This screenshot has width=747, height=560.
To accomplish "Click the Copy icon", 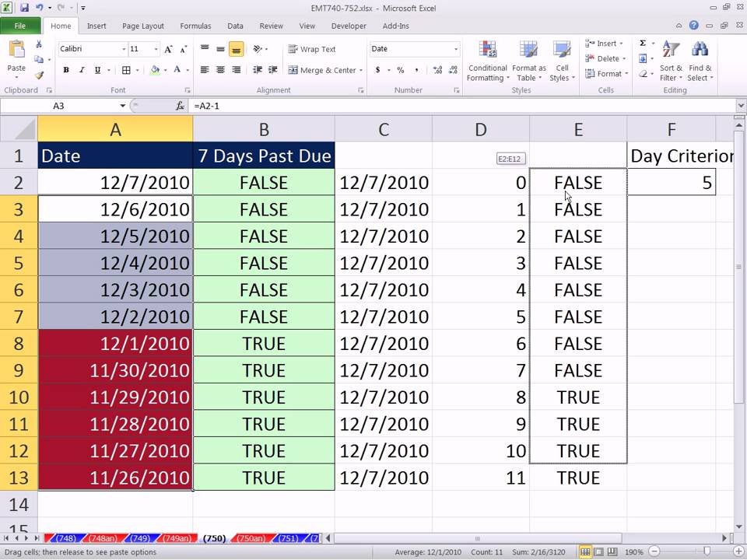I will coord(39,60).
